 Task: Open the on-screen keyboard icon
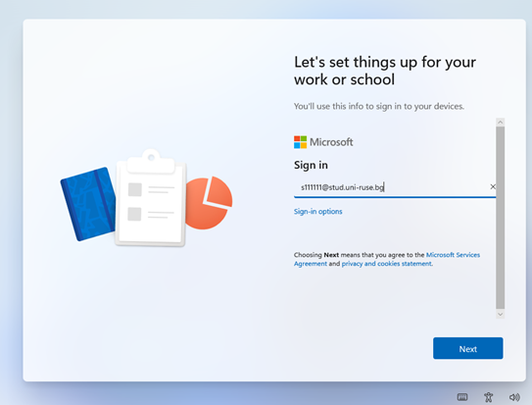(x=462, y=397)
